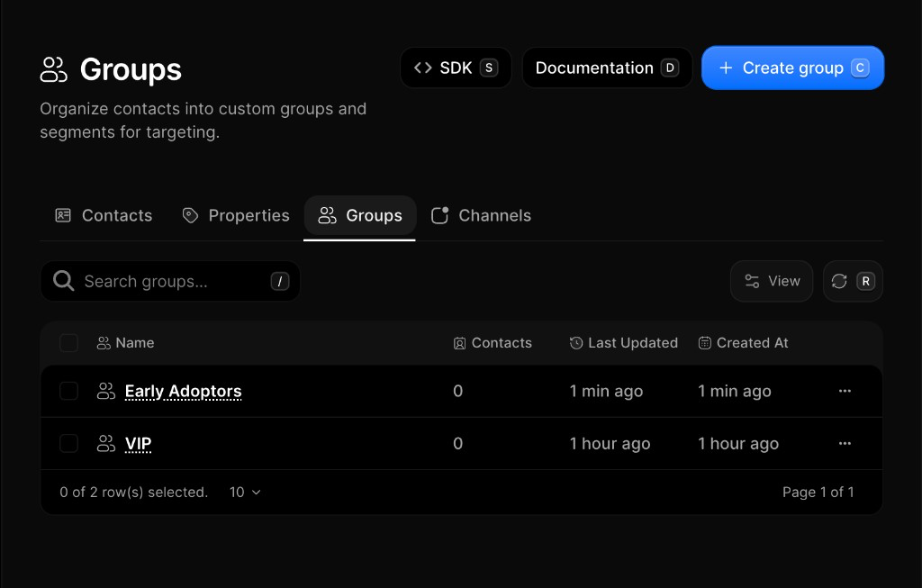The image size is (922, 588).
Task: Click the Groups heading people icon
Action: tap(53, 69)
